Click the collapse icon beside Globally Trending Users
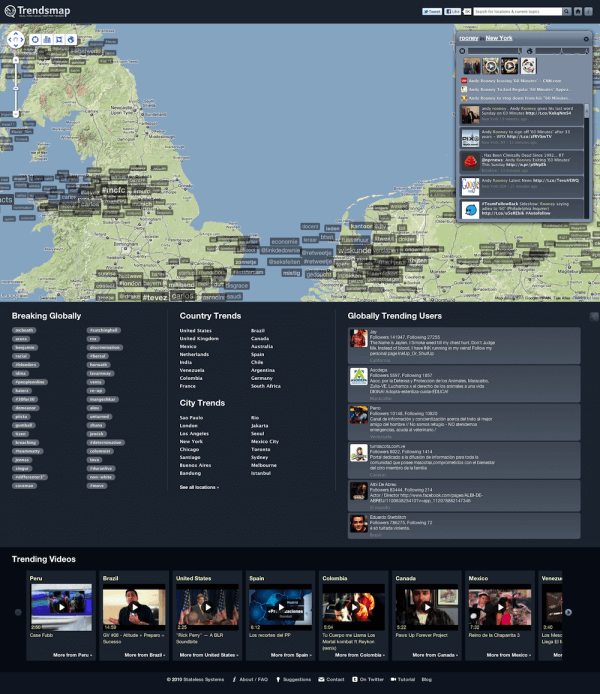The image size is (600, 694). point(594,316)
